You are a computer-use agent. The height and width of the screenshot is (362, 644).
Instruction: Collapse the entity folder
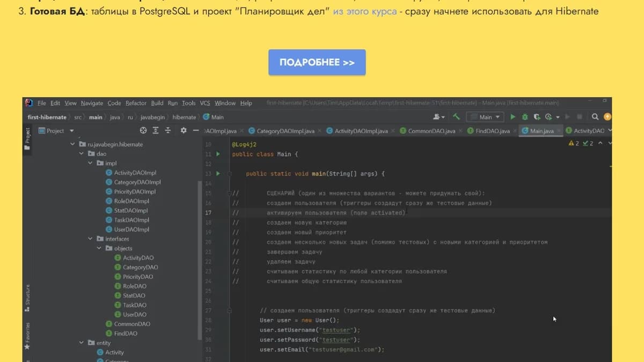click(x=82, y=343)
